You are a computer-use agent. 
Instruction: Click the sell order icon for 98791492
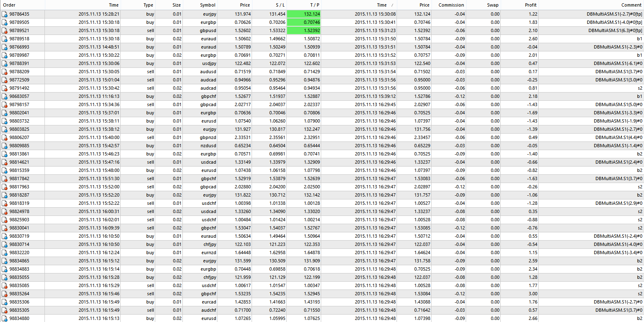5,88
